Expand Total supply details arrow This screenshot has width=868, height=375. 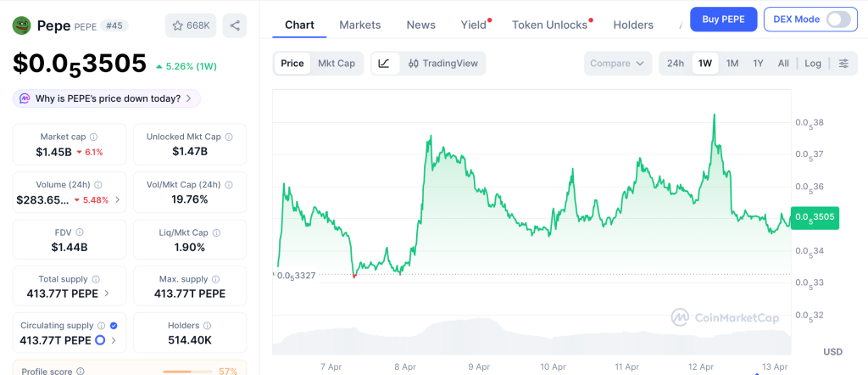(106, 294)
